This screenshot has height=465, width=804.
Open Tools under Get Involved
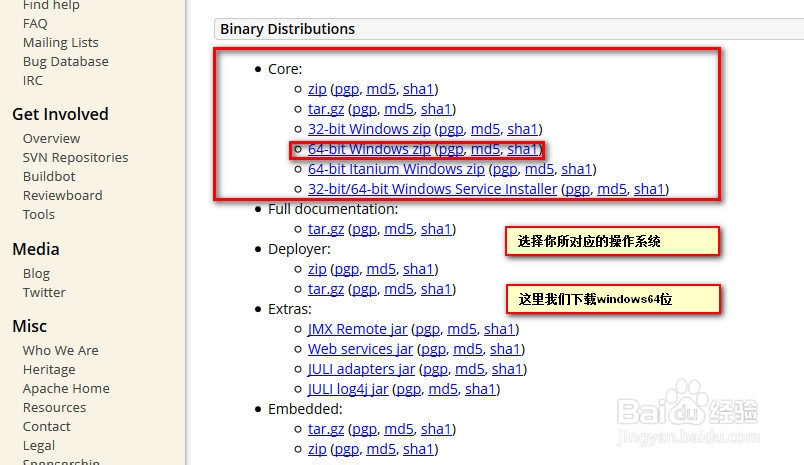point(38,214)
